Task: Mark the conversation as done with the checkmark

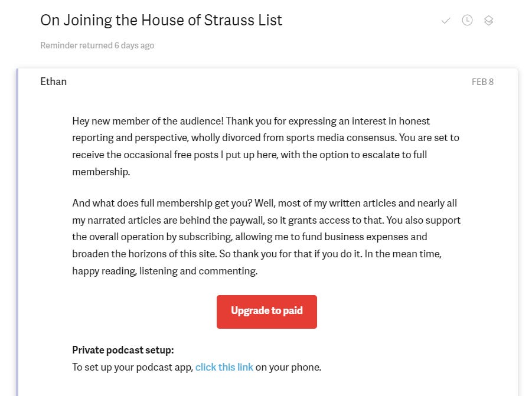Action: [x=446, y=20]
